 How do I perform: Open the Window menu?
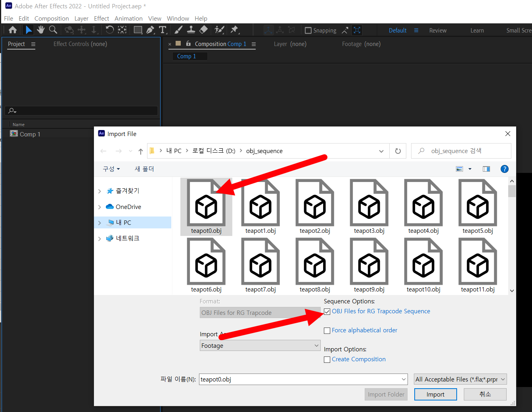click(178, 19)
